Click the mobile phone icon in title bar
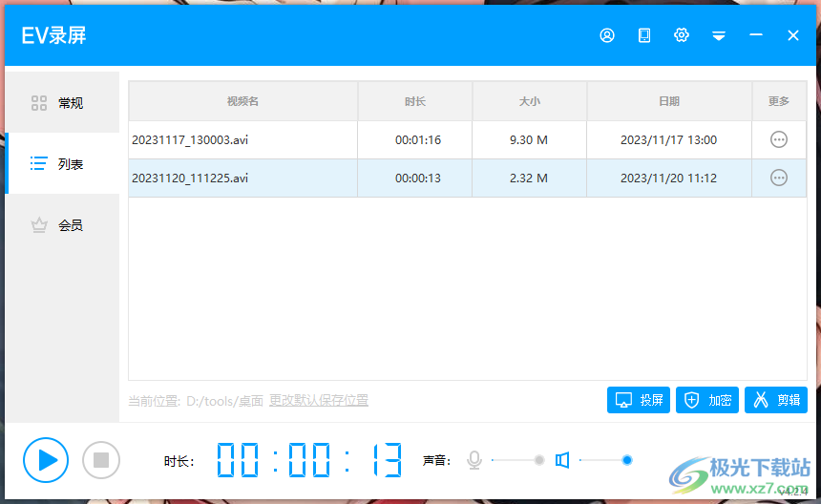The image size is (821, 504). [644, 35]
